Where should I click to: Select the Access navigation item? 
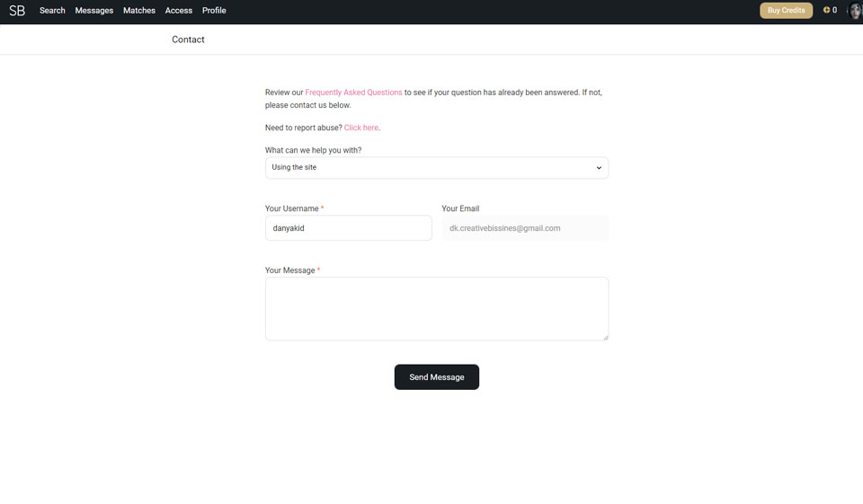tap(179, 11)
